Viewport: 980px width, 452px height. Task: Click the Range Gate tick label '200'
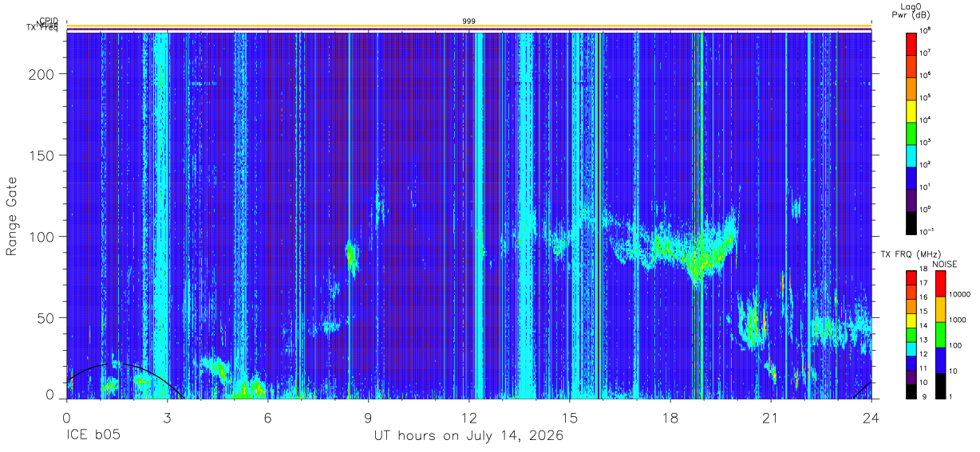(x=41, y=74)
